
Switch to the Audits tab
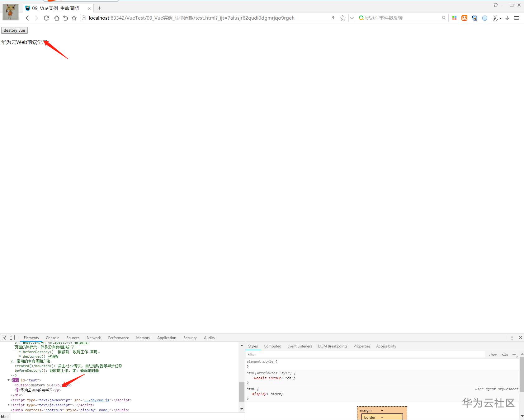(209, 338)
